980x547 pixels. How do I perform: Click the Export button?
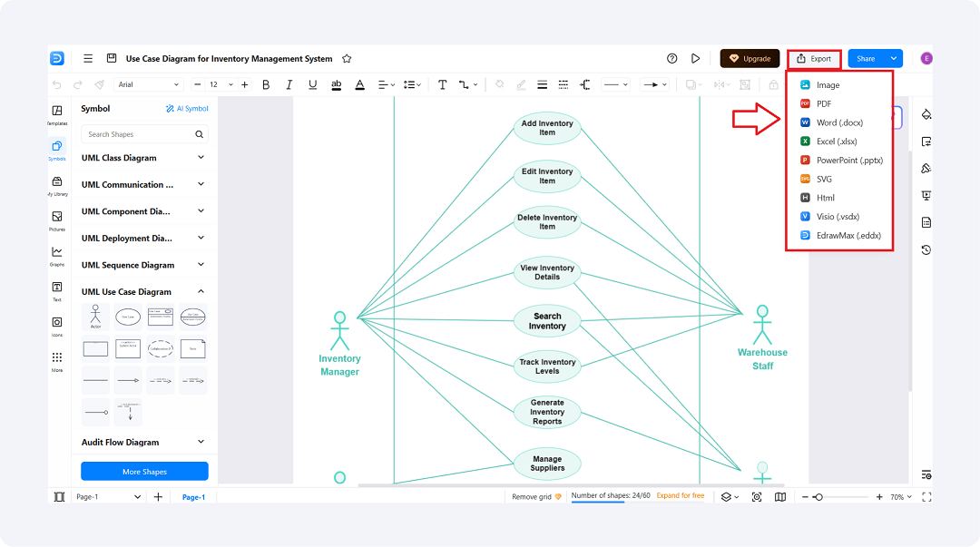[x=814, y=59]
